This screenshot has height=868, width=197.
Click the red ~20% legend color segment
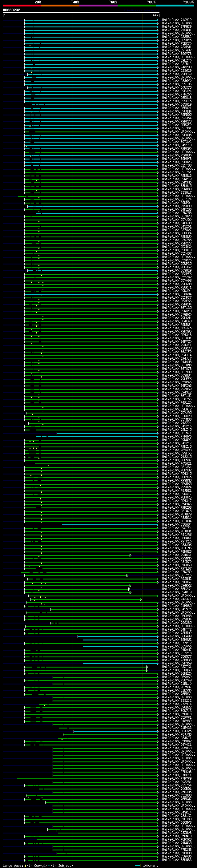[22, 6]
